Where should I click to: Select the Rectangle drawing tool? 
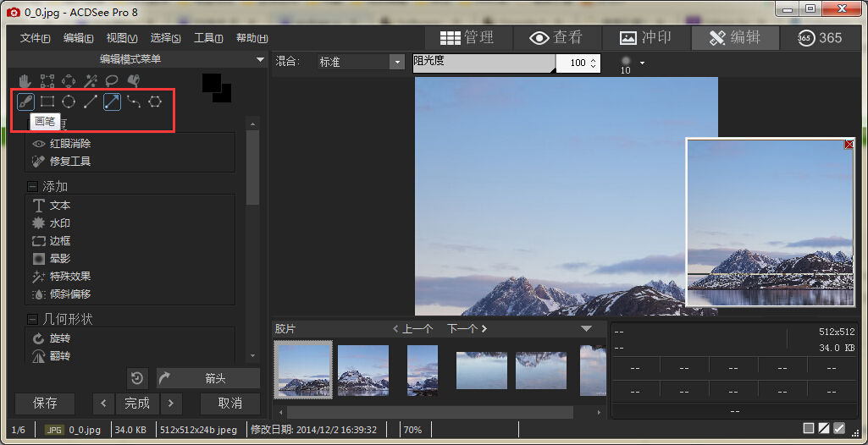pos(47,102)
